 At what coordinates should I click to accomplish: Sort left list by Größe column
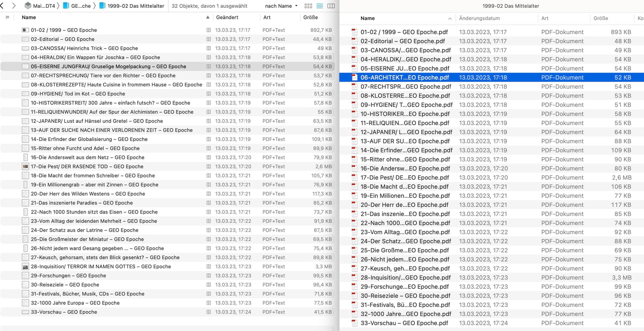tap(311, 17)
